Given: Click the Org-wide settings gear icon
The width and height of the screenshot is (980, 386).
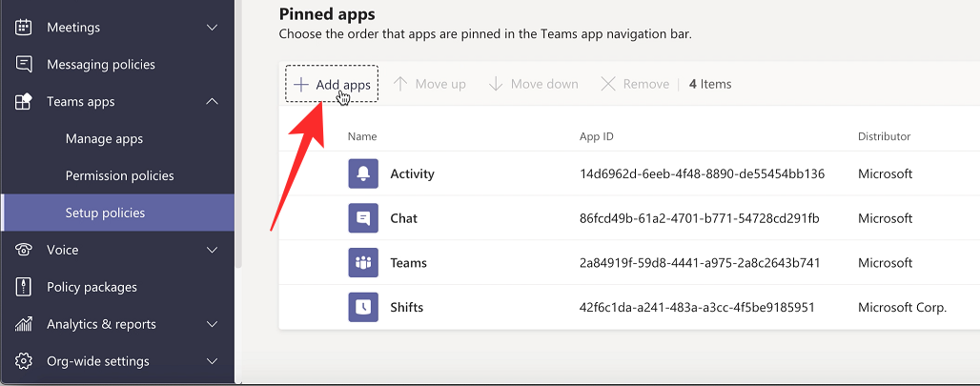Looking at the screenshot, I should [23, 361].
